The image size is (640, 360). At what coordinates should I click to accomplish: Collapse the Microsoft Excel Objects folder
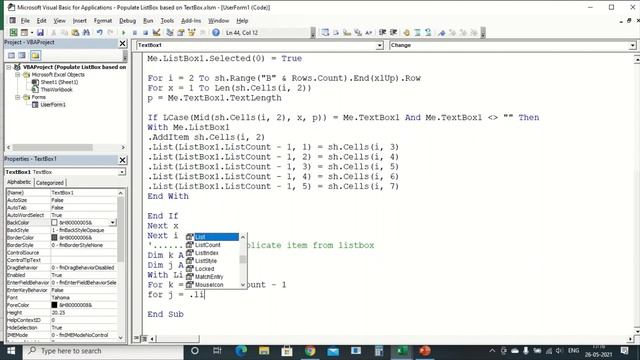coord(18,75)
